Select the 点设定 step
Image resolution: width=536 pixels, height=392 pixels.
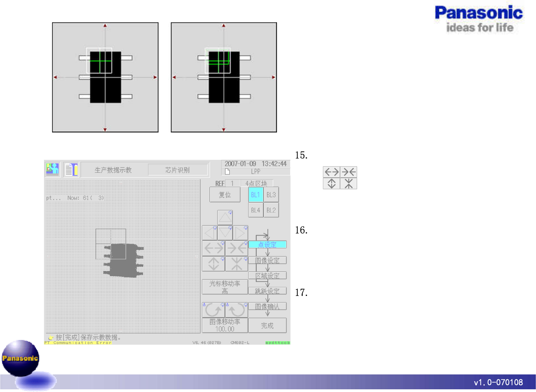[x=267, y=245]
